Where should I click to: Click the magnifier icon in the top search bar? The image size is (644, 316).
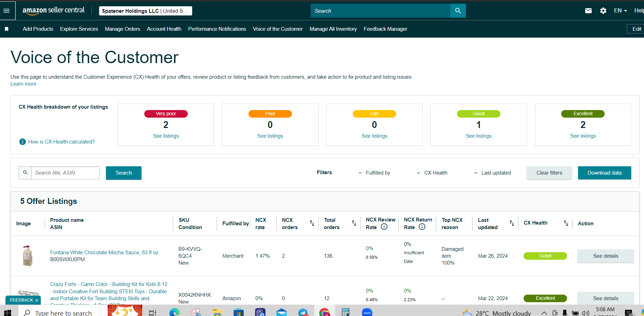(458, 11)
